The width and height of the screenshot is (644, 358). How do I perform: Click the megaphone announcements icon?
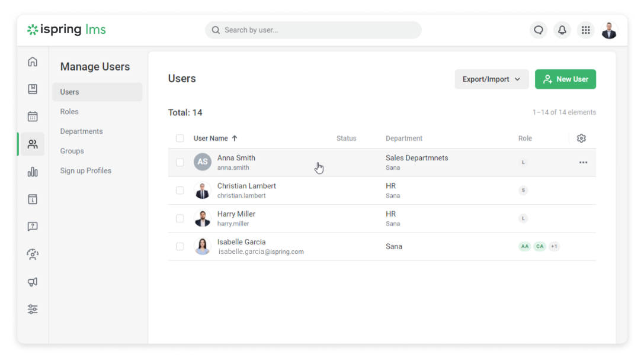(33, 282)
